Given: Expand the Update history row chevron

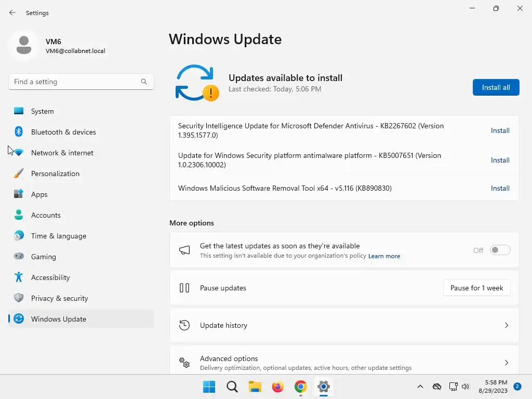Looking at the screenshot, I should 507,325.
